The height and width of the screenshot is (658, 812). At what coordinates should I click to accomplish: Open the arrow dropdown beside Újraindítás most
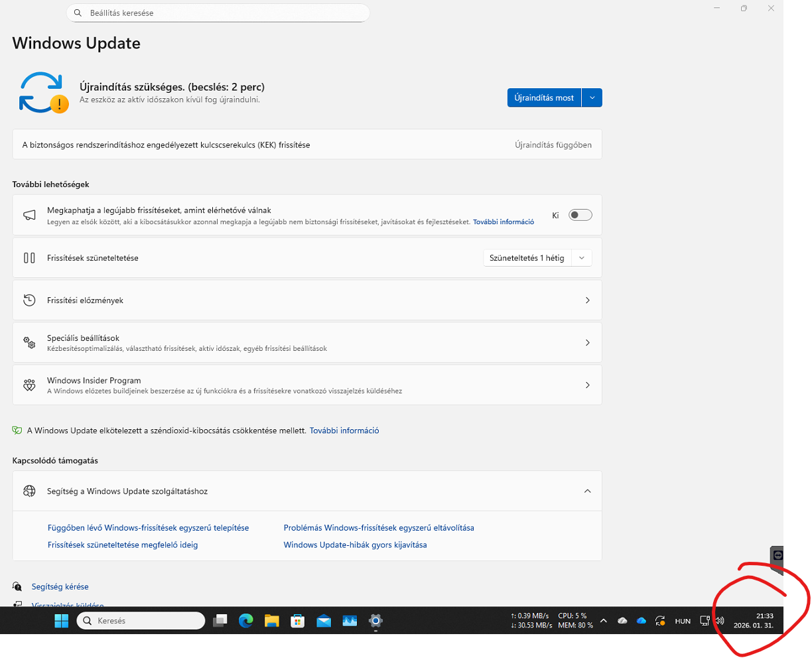592,98
